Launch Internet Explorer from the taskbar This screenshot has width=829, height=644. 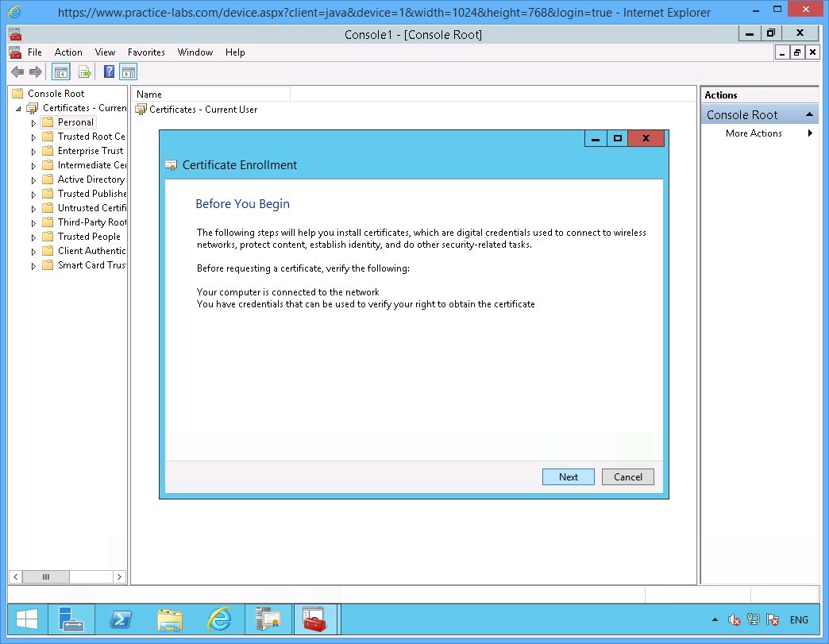point(219,619)
